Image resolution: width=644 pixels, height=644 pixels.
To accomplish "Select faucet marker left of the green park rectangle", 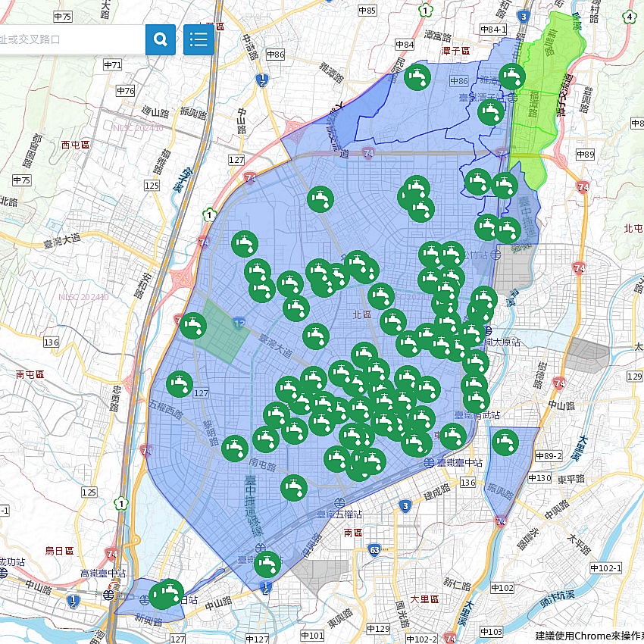I will click(193, 327).
